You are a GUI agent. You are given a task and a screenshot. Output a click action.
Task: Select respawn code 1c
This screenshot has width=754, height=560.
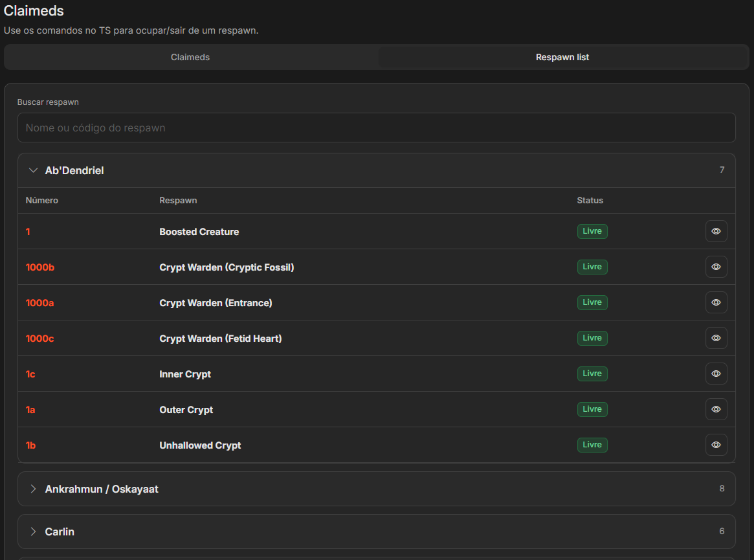coord(30,374)
